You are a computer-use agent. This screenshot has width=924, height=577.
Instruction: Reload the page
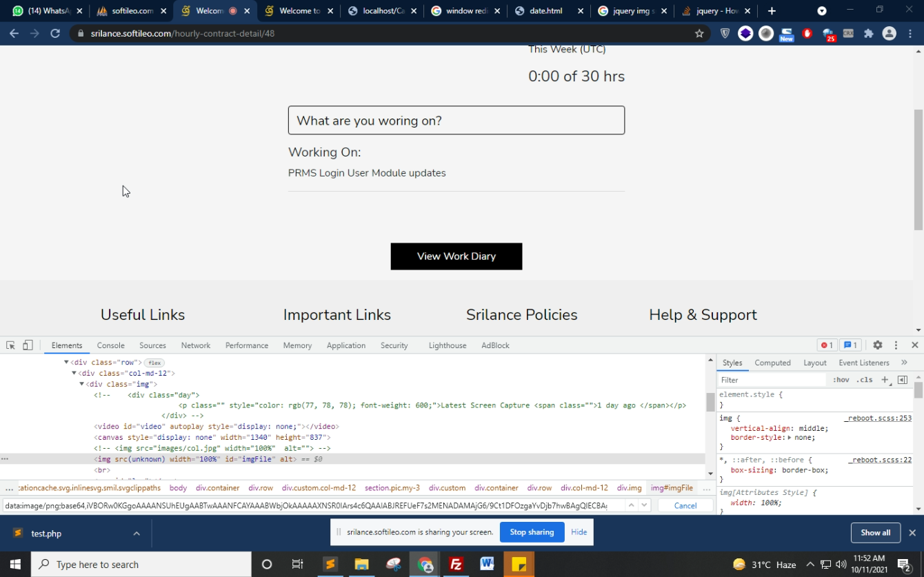(55, 33)
